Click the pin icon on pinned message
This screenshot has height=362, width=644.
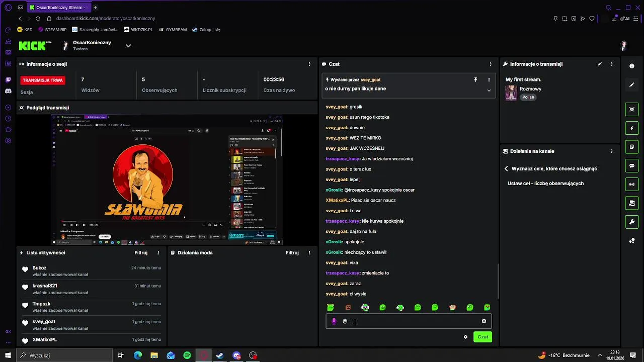pyautogui.click(x=475, y=79)
